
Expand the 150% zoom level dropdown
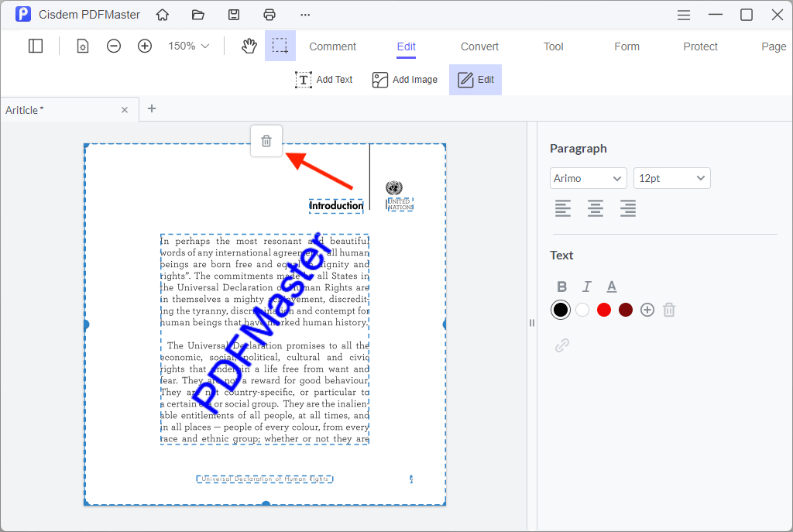(189, 46)
